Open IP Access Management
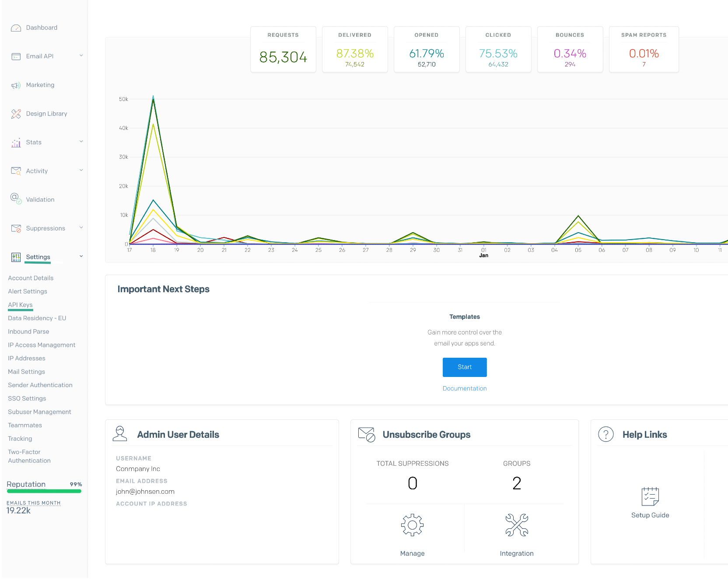The width and height of the screenshot is (728, 579). (x=42, y=345)
